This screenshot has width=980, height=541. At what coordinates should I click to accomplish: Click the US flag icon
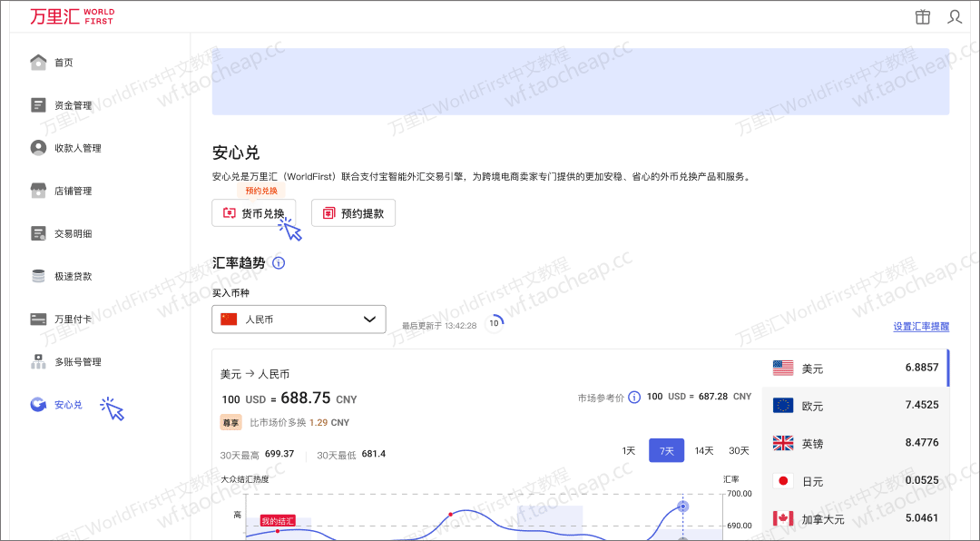783,368
